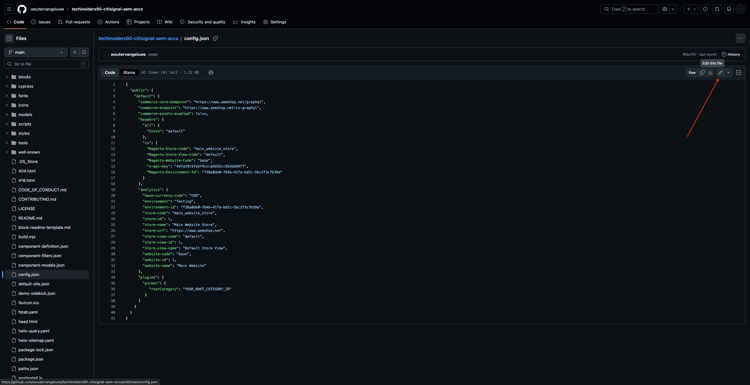Open the favicon.ico file
The height and width of the screenshot is (385, 750).
pyautogui.click(x=29, y=303)
